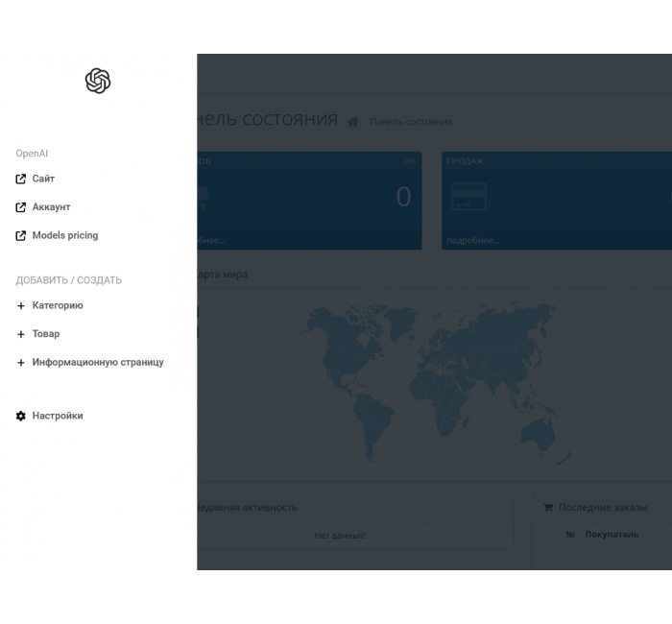Click the plus icon beside Товар
Image resolution: width=672 pixels, height=624 pixels.
pyautogui.click(x=20, y=334)
